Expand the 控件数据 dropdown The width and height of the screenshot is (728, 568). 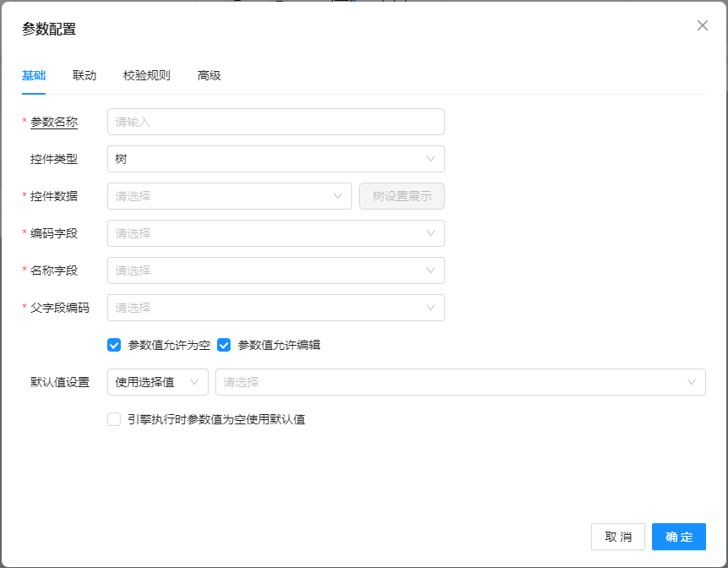coord(229,196)
